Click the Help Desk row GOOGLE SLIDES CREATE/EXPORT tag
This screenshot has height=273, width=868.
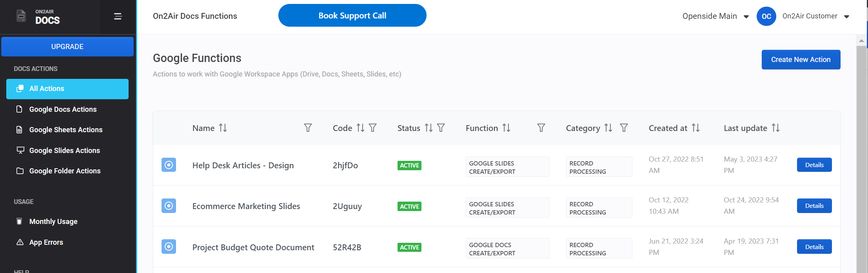507,167
